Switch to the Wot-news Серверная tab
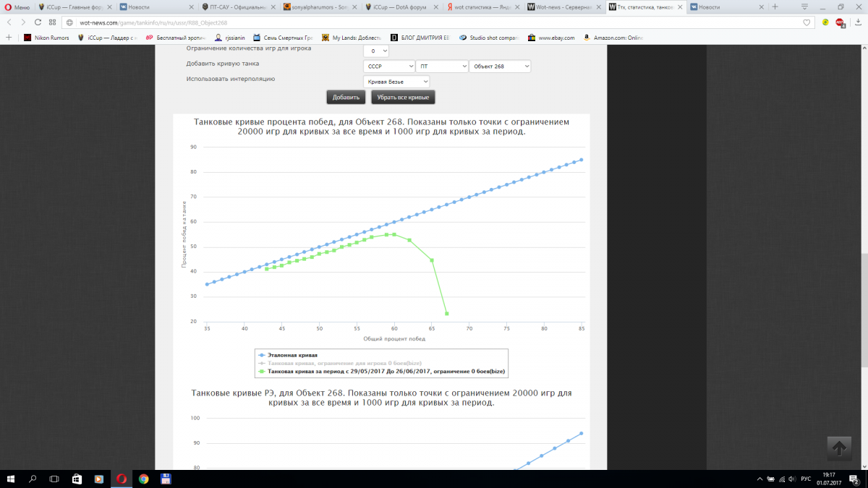The width and height of the screenshot is (868, 488). (566, 7)
